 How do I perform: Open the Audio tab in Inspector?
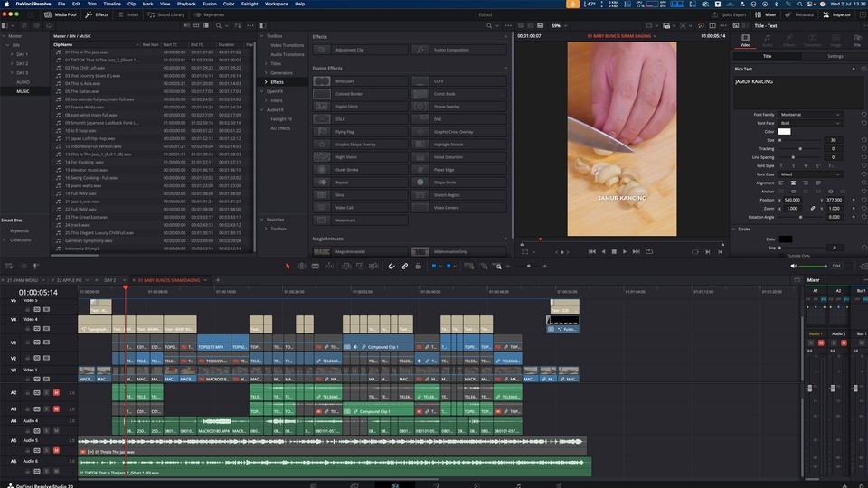pyautogui.click(x=768, y=41)
